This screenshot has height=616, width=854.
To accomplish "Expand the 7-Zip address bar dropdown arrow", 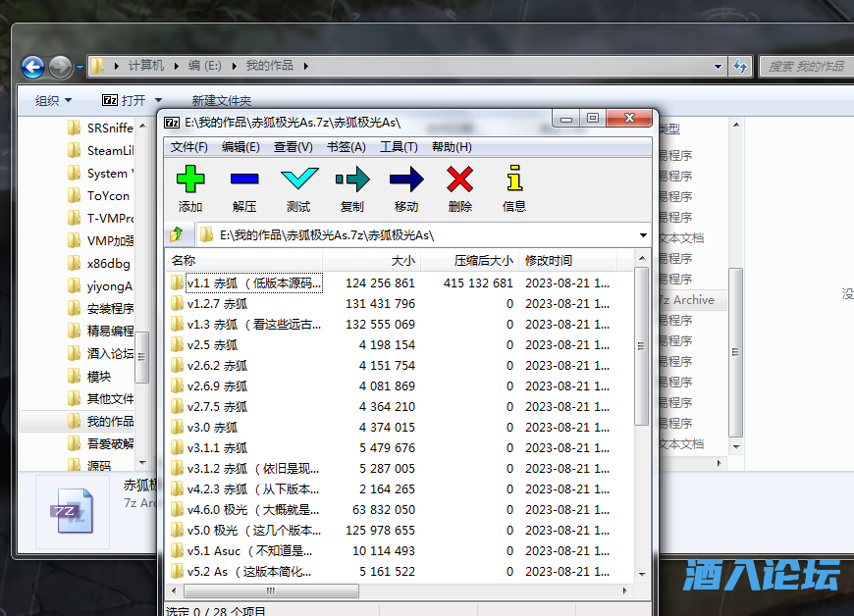I will click(x=643, y=233).
